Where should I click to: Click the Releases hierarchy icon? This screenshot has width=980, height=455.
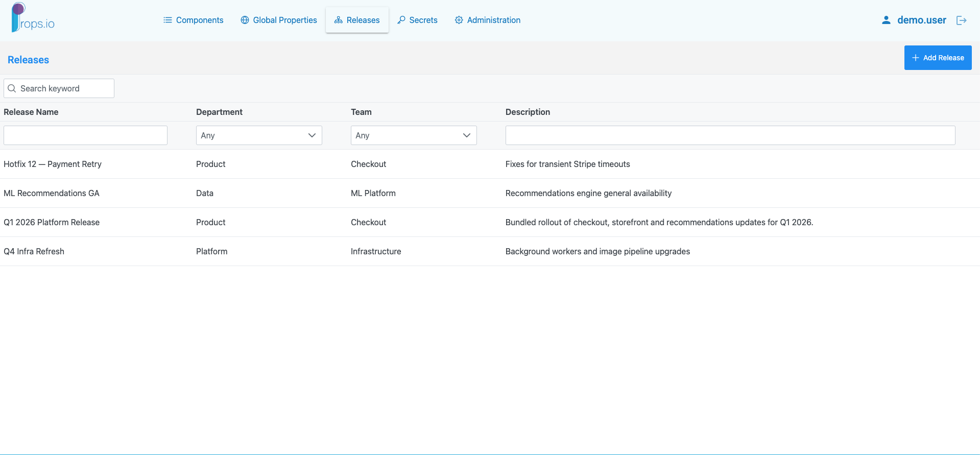pos(338,20)
